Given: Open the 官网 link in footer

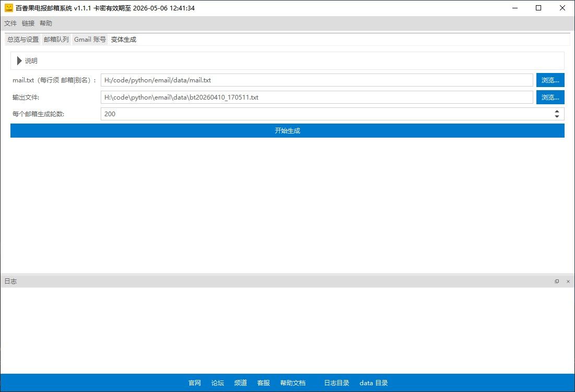Looking at the screenshot, I should coord(195,383).
